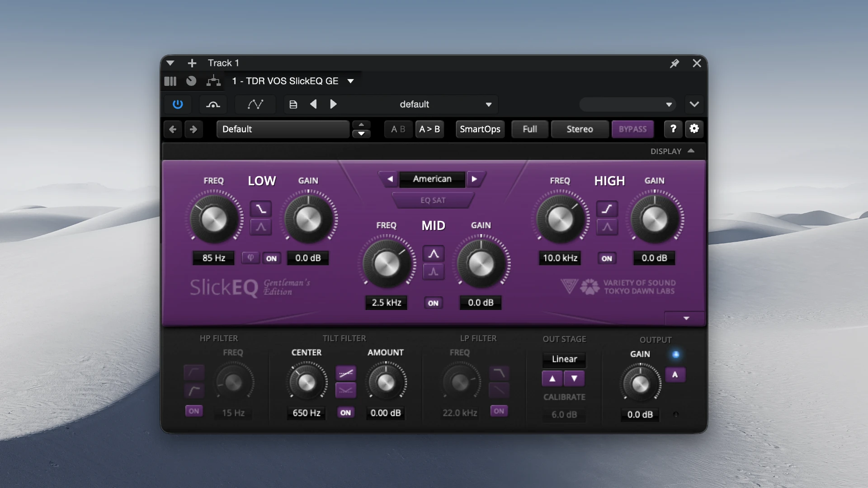Toggle the MID band ON switch
868x488 pixels.
[x=433, y=303]
